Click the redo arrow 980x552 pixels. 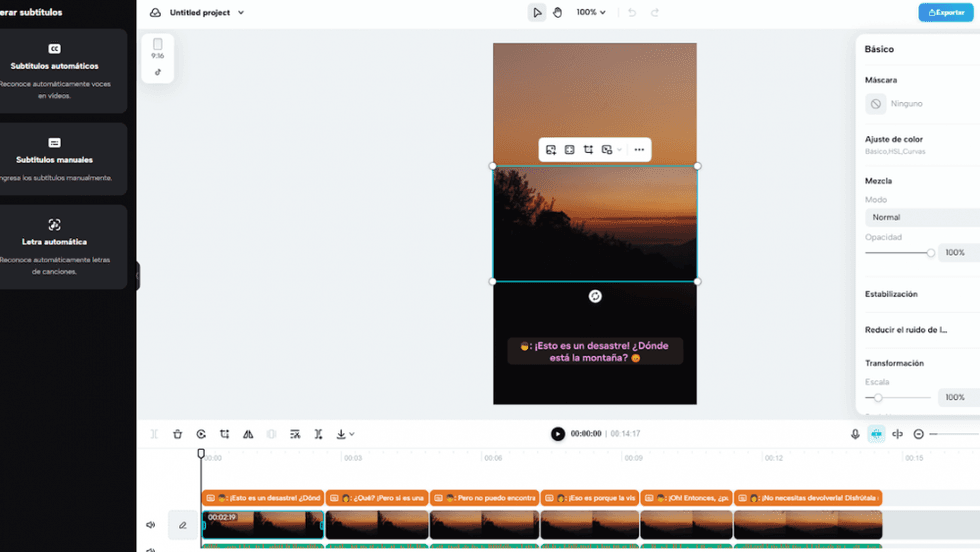click(654, 13)
